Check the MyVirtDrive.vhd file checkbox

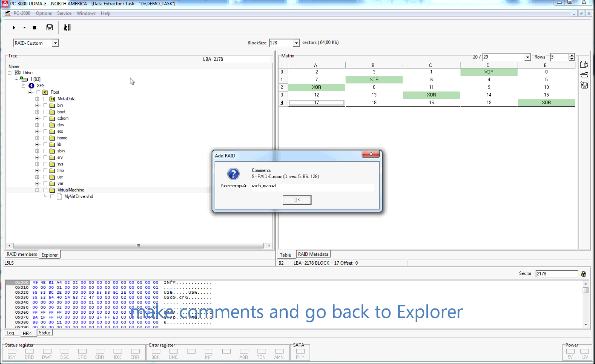coord(52,197)
